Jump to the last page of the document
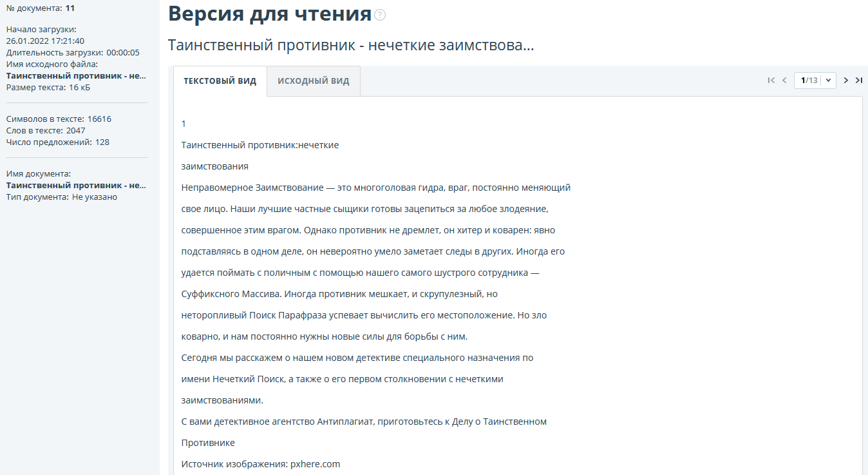This screenshot has height=475, width=868. [859, 81]
